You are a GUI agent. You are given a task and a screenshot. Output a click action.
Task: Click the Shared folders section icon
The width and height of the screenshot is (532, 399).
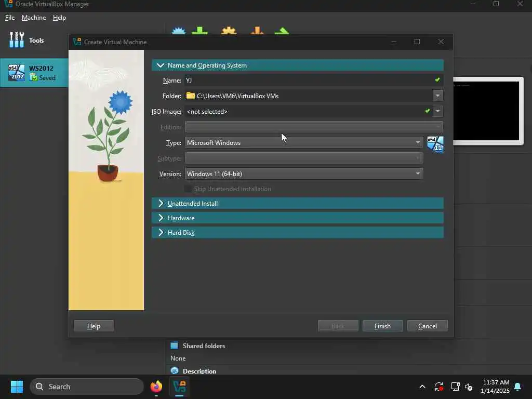click(x=175, y=345)
